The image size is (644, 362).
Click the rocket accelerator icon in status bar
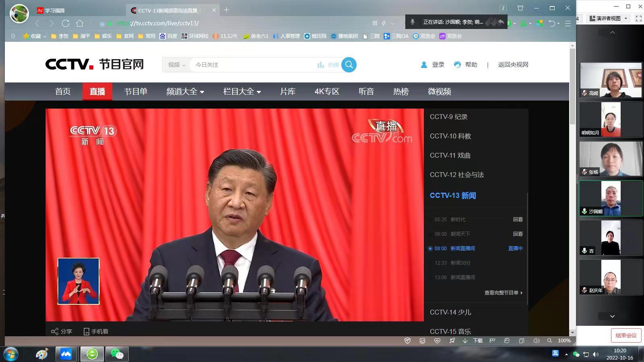point(452,341)
